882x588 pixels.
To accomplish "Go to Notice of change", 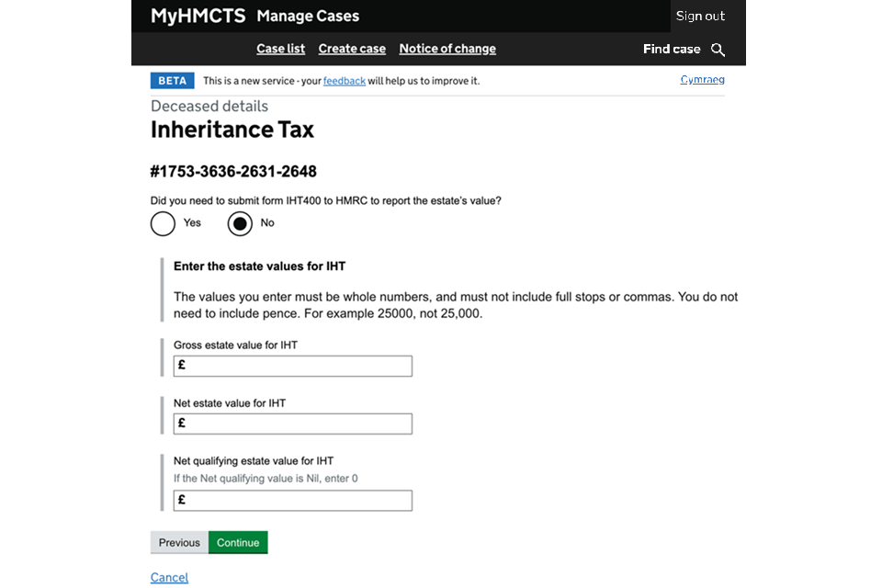I will [x=447, y=49].
